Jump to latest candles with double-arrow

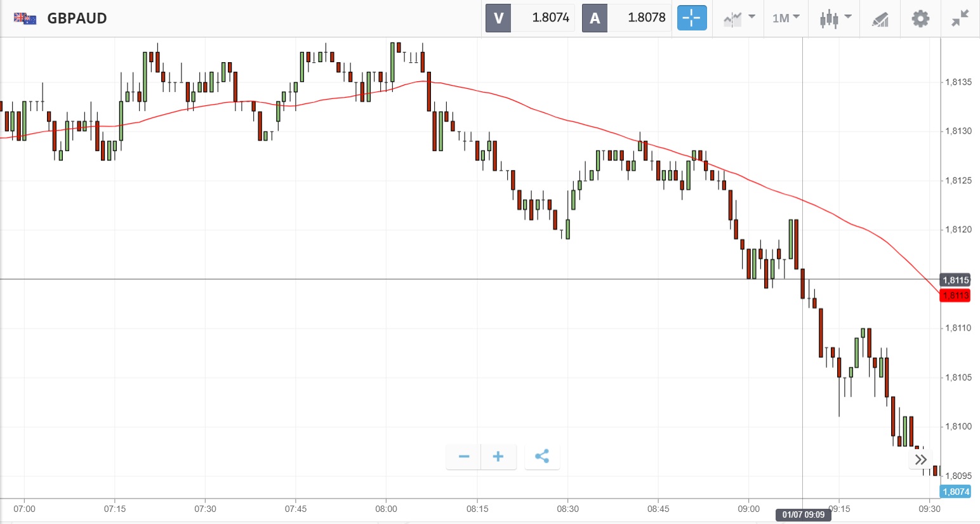tap(921, 459)
